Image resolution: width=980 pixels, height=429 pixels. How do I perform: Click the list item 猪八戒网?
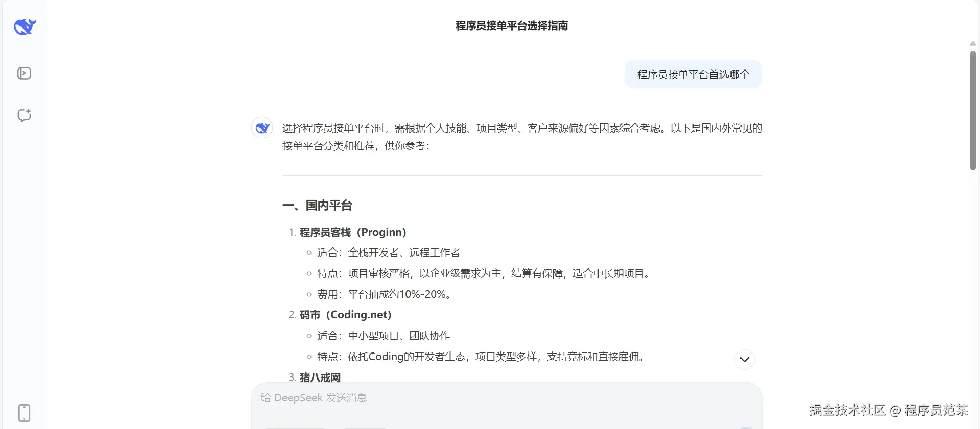320,377
